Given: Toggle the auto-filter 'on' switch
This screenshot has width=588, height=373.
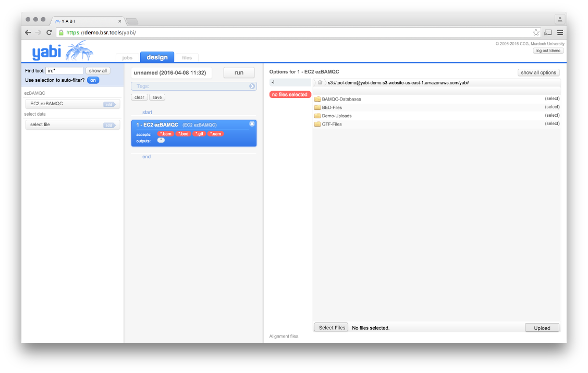Looking at the screenshot, I should pyautogui.click(x=93, y=80).
